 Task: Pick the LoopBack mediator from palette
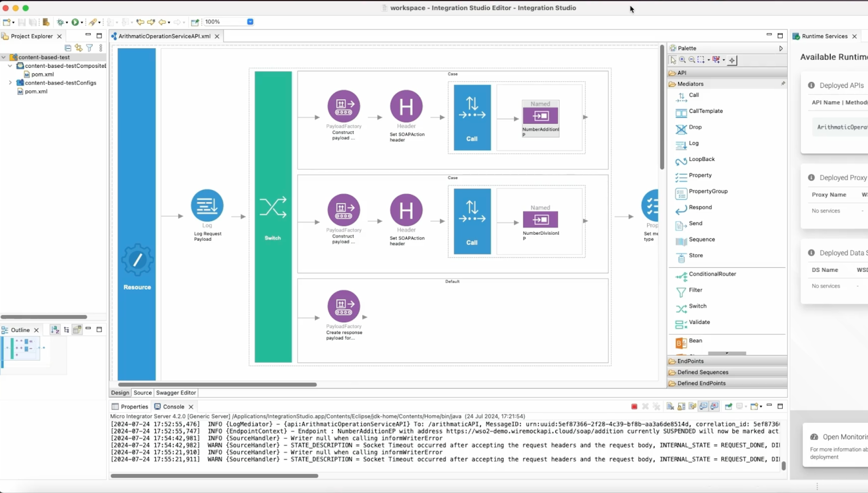click(x=695, y=159)
